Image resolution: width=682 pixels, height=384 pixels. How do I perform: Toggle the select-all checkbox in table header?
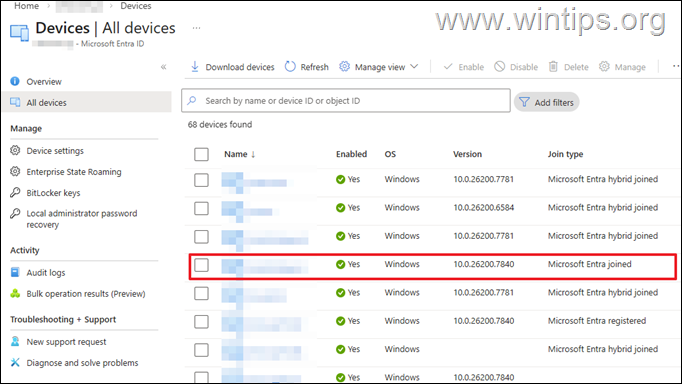[x=201, y=154]
